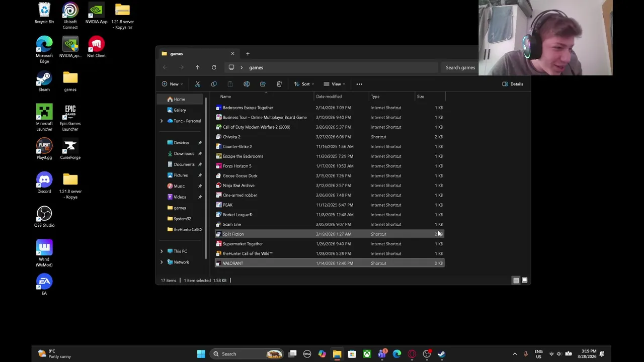Select Counter-Strike 2 shortcut
Image resolution: width=644 pixels, height=362 pixels.
click(x=330, y=147)
